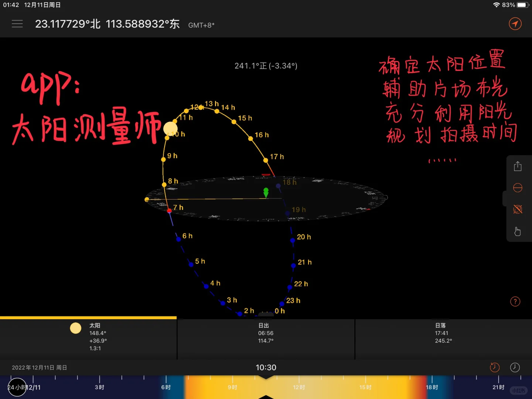Tap the time 10:30 to open time picker
The image size is (532, 399).
point(266,367)
